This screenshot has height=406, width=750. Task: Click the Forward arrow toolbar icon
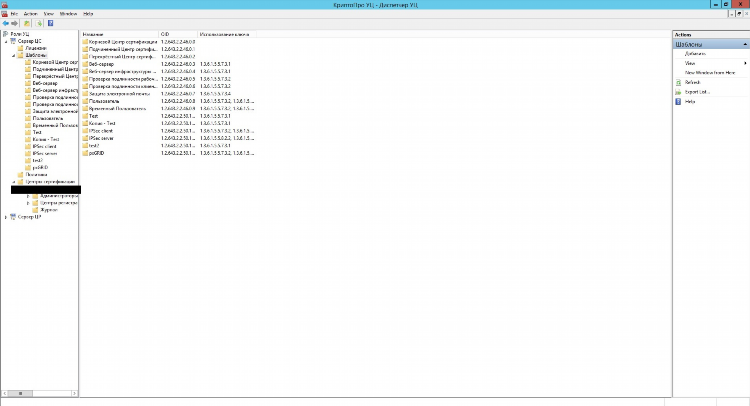[14, 23]
